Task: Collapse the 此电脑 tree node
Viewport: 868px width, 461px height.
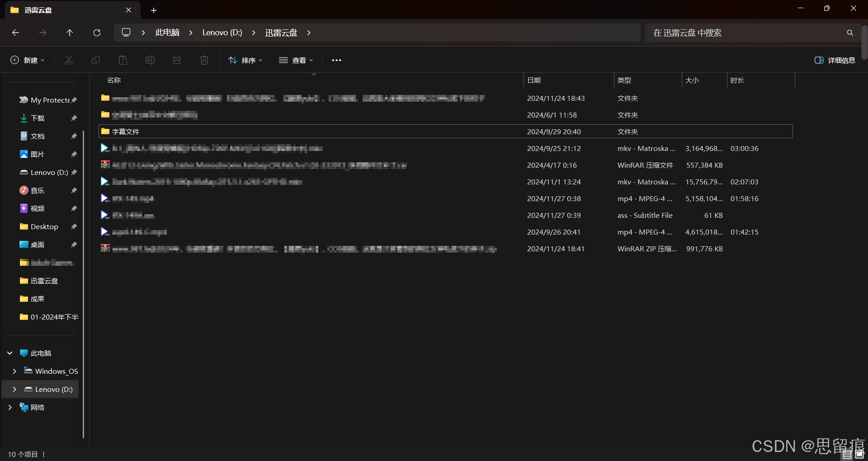Action: pos(10,353)
